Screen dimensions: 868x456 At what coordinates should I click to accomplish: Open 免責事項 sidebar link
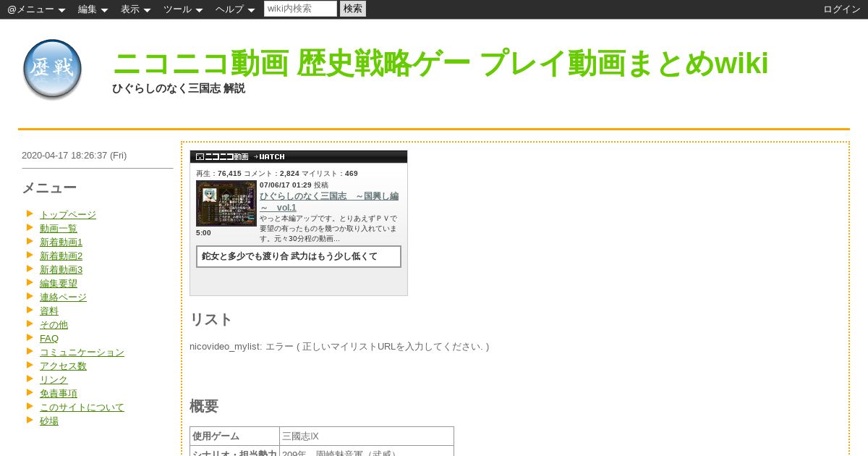pyautogui.click(x=59, y=394)
